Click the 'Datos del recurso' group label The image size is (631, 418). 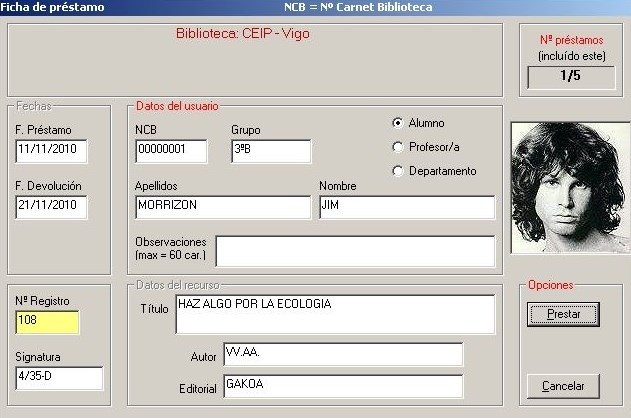[x=178, y=285]
